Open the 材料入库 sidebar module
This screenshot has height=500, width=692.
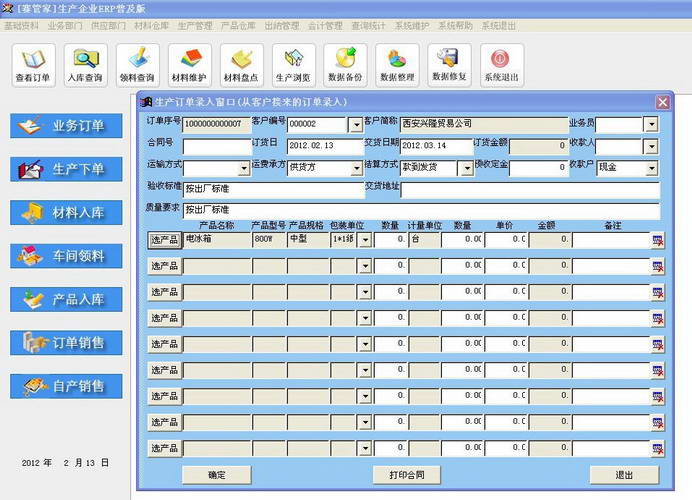[66, 212]
